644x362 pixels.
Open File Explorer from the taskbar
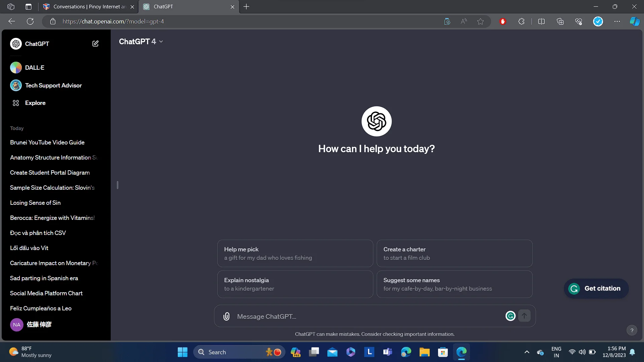pos(424,352)
